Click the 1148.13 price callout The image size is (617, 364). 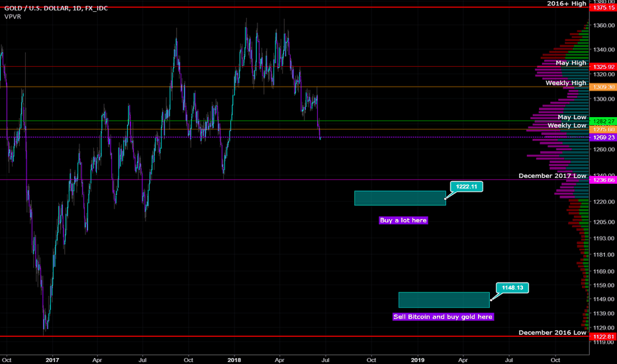pyautogui.click(x=512, y=288)
